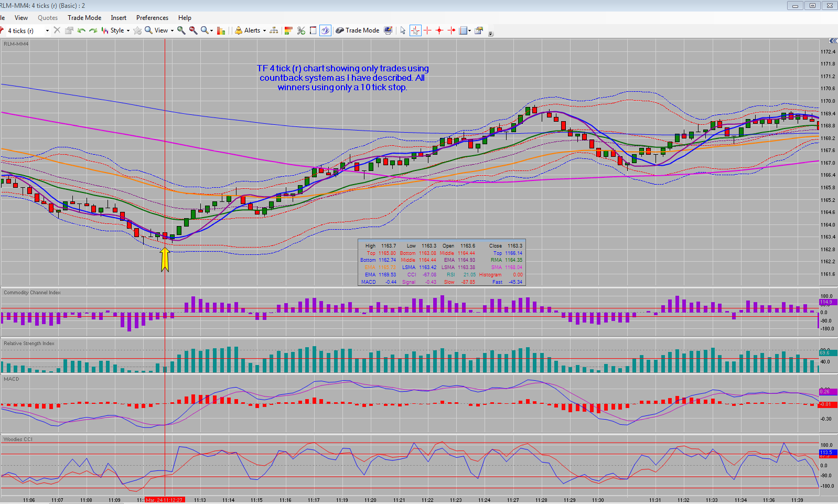This screenshot has height=504, width=838.
Task: Open the View menu
Action: [21, 18]
